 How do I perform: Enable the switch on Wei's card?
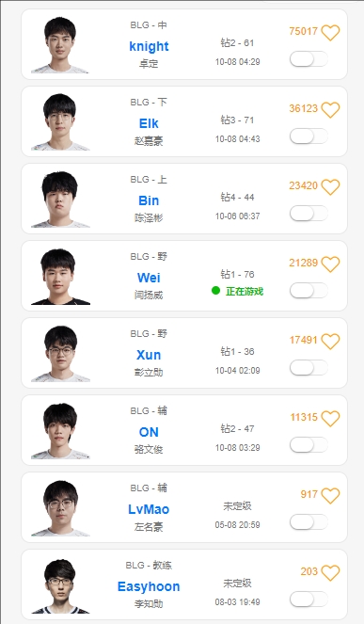tap(309, 291)
